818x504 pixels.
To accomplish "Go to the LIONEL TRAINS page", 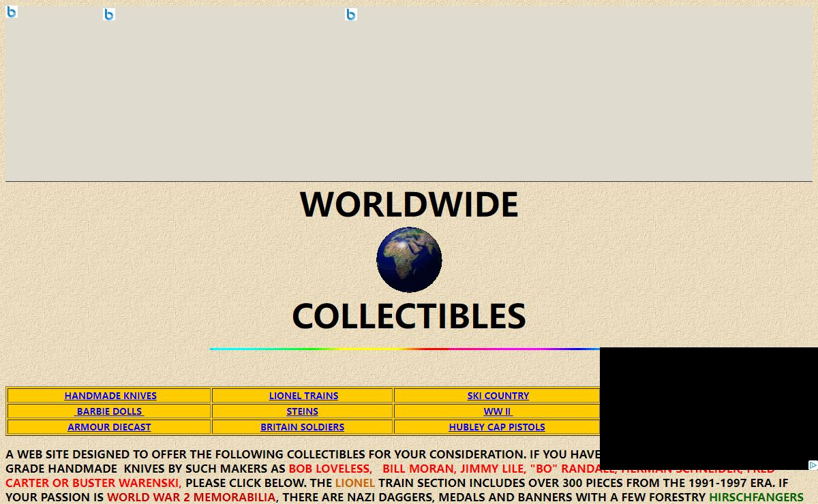I will (303, 396).
